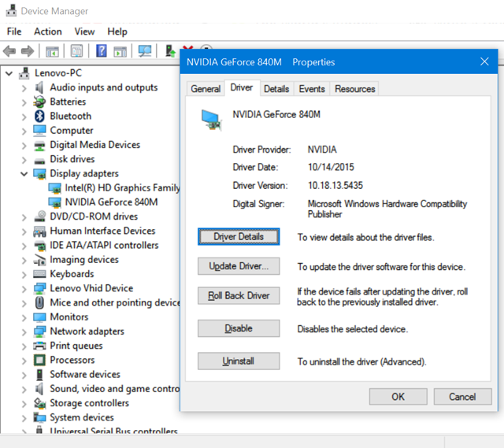Open the View menu
The height and width of the screenshot is (448, 504).
[x=84, y=31]
